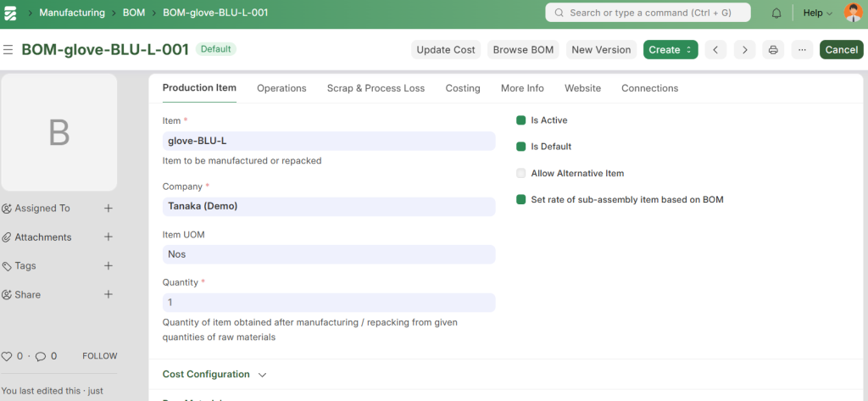Click the Quantity input field
Image resolution: width=868 pixels, height=401 pixels.
pyautogui.click(x=328, y=303)
